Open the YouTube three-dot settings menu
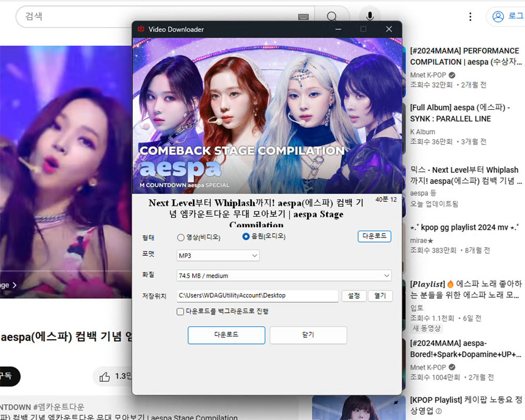 (x=470, y=16)
